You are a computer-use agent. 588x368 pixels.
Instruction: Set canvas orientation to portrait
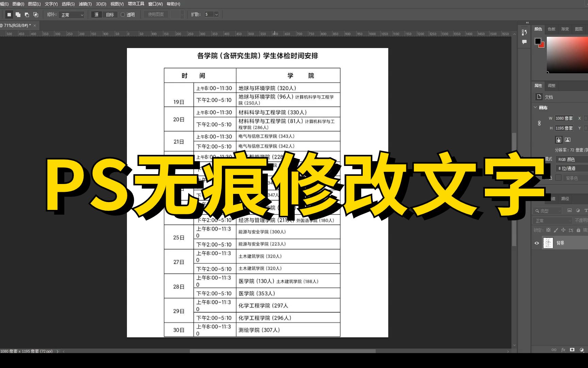click(559, 140)
